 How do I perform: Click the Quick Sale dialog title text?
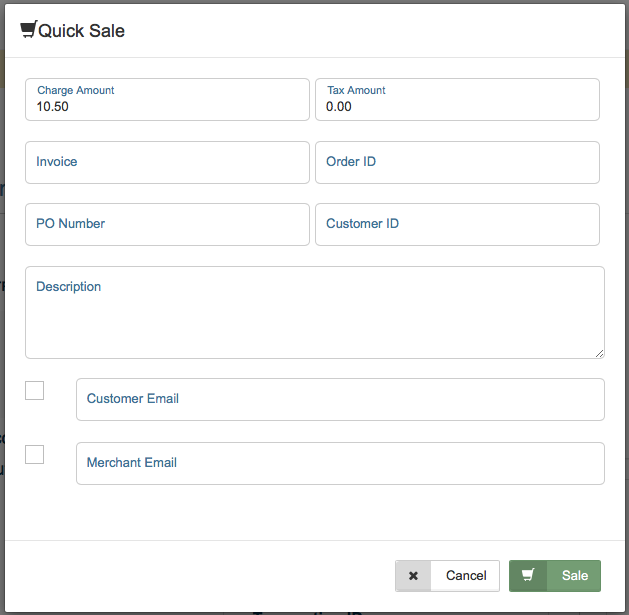point(81,31)
